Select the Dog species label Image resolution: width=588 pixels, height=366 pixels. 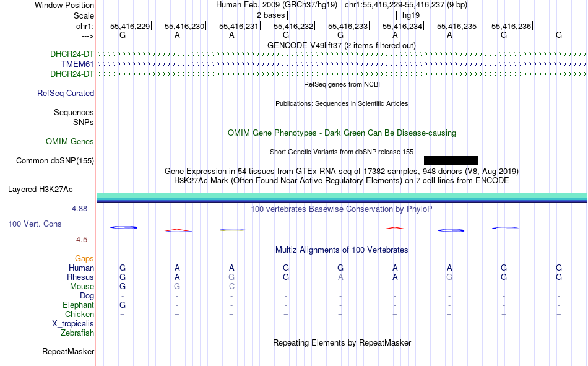click(87, 296)
